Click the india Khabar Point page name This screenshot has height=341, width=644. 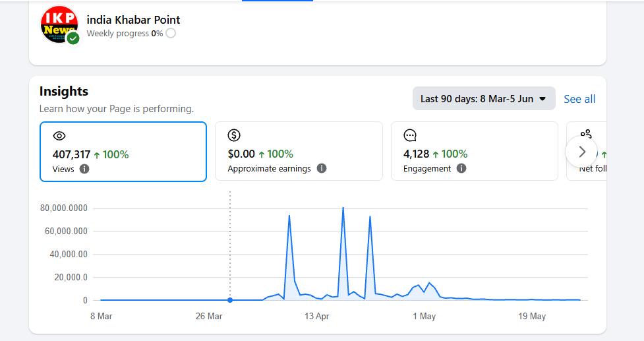click(x=133, y=20)
